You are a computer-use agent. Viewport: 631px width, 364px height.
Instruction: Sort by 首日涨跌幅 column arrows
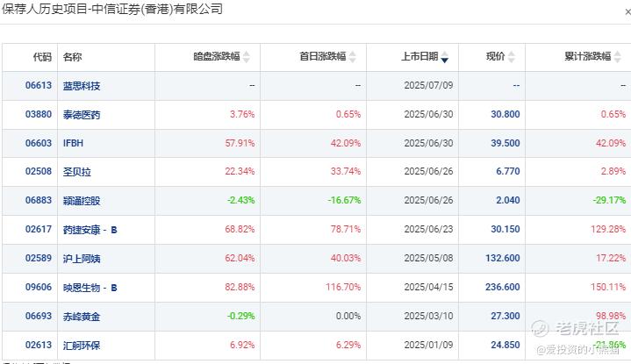[x=353, y=57]
